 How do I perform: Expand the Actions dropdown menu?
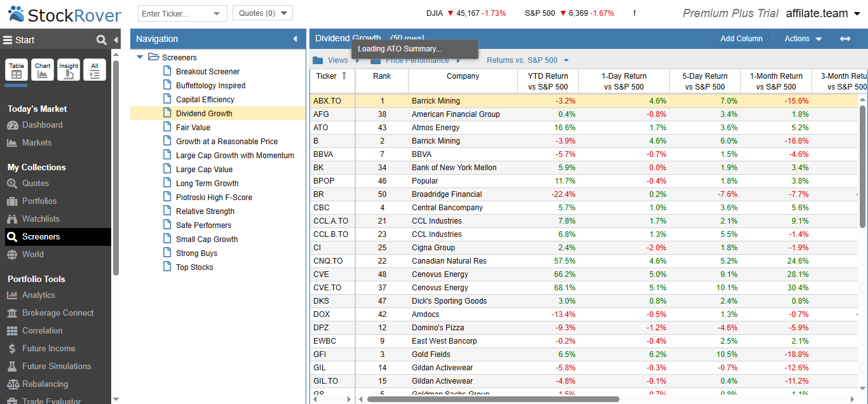pyautogui.click(x=803, y=39)
